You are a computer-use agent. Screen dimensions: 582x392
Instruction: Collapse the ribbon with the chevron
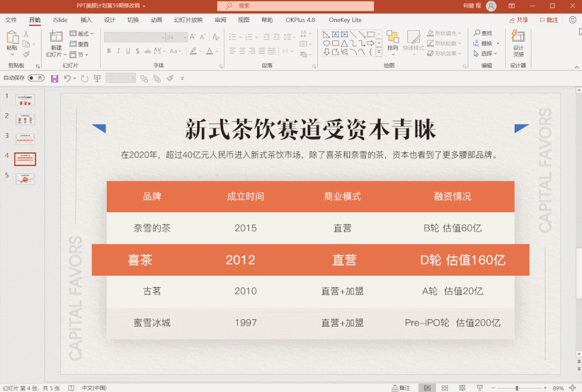577,67
